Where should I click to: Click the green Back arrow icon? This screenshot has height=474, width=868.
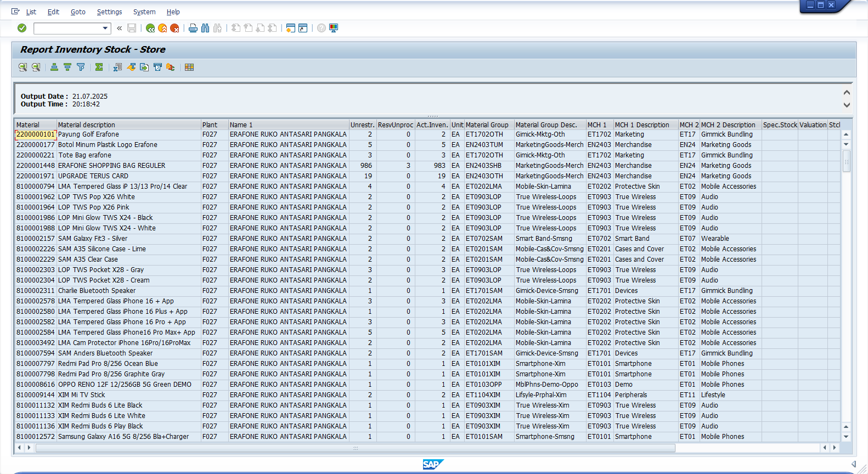[150, 28]
